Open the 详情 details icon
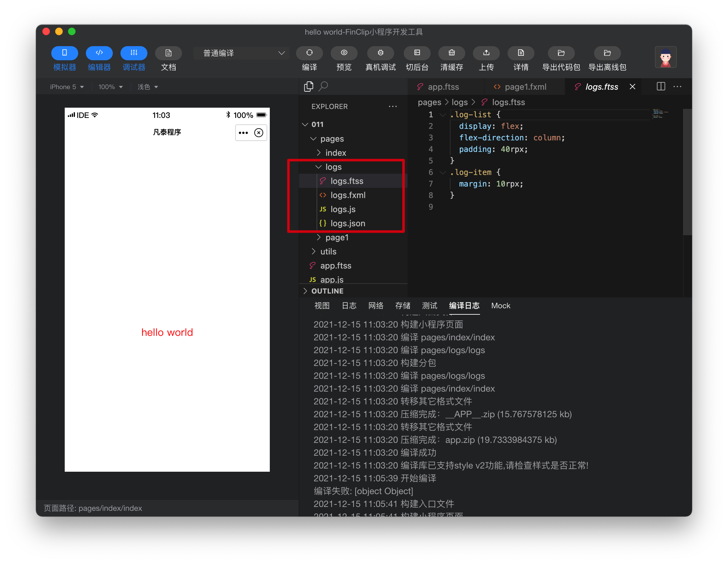728x564 pixels. coord(521,53)
